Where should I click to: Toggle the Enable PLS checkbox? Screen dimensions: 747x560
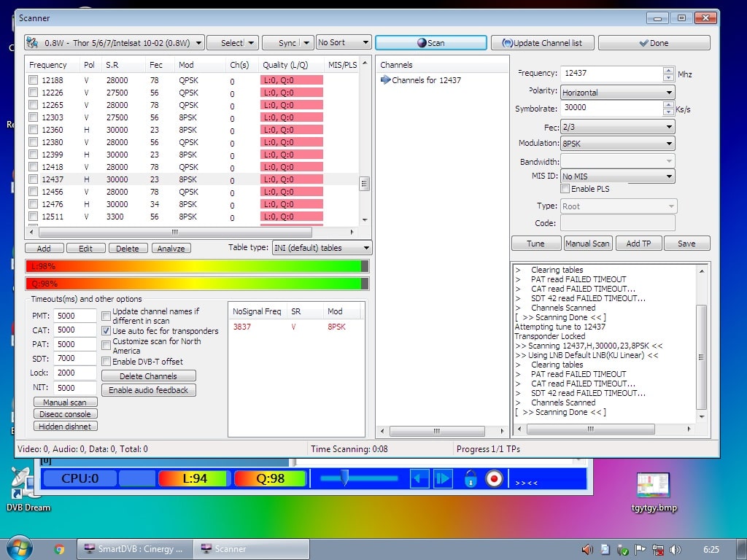pos(565,189)
